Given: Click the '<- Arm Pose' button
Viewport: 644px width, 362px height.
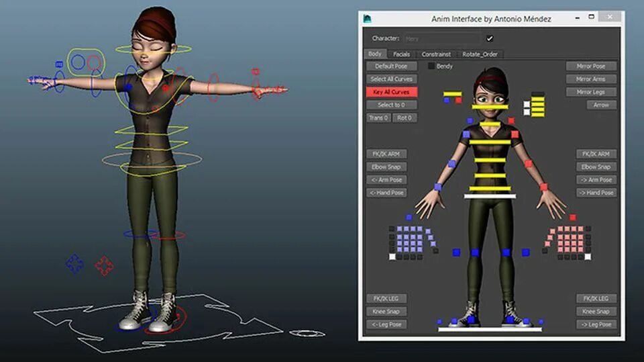Looking at the screenshot, I should (386, 180).
